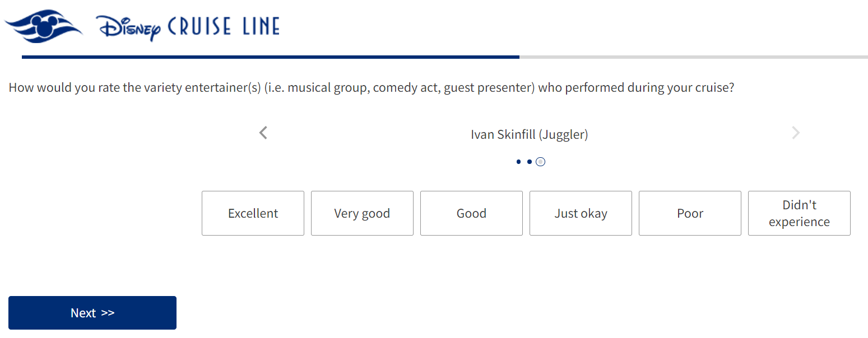
Task: Click the filled blue progress bar section
Action: click(269, 57)
